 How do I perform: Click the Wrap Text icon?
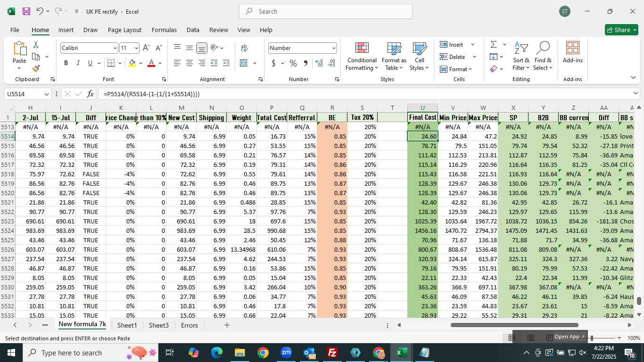244,48
